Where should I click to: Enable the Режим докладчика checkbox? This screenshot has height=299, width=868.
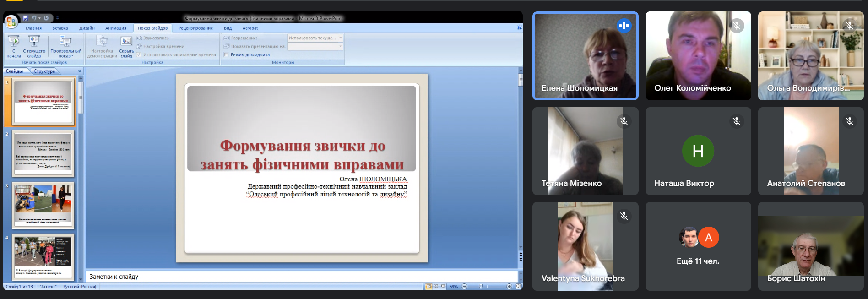point(226,55)
